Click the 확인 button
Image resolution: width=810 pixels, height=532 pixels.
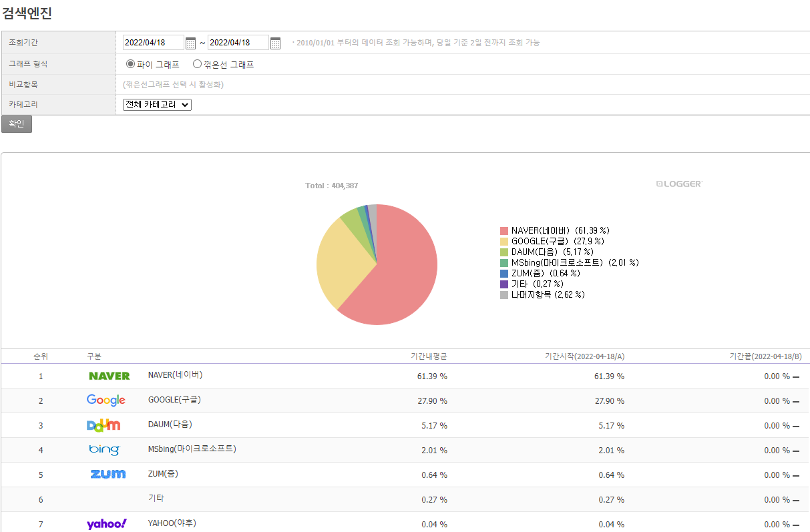click(x=17, y=124)
